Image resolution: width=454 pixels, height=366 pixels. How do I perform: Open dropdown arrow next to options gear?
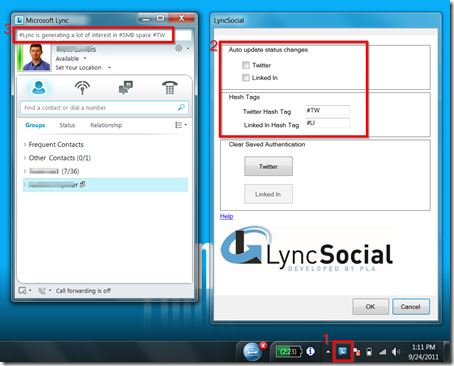point(188,49)
